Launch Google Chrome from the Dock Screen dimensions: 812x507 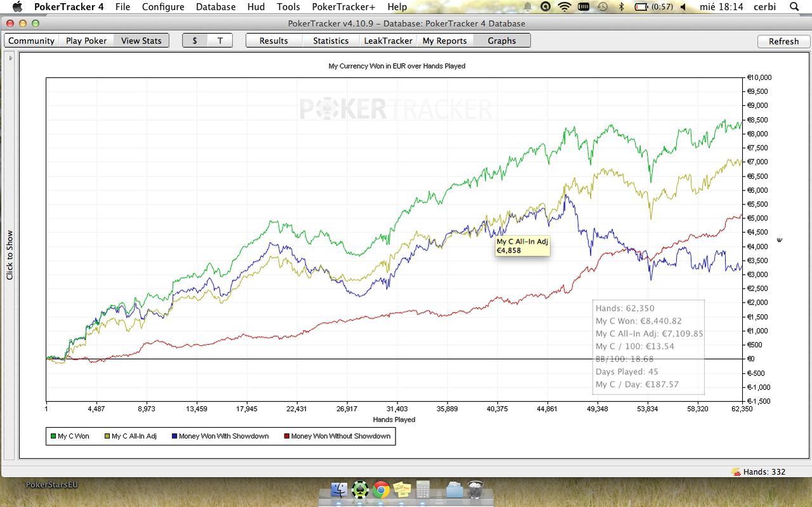pyautogui.click(x=381, y=491)
